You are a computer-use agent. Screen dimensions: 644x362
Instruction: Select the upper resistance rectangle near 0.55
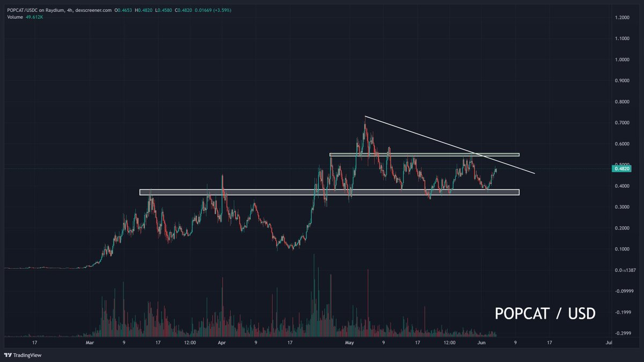point(425,154)
